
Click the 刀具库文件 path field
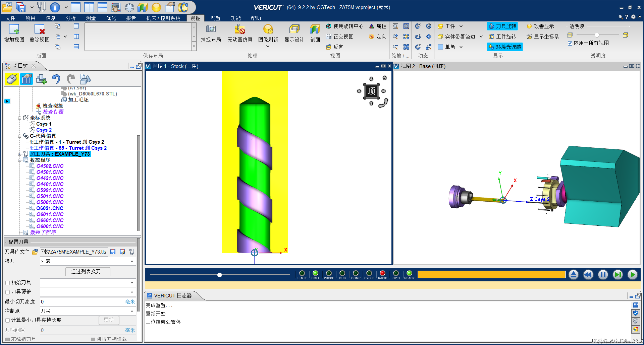74,252
